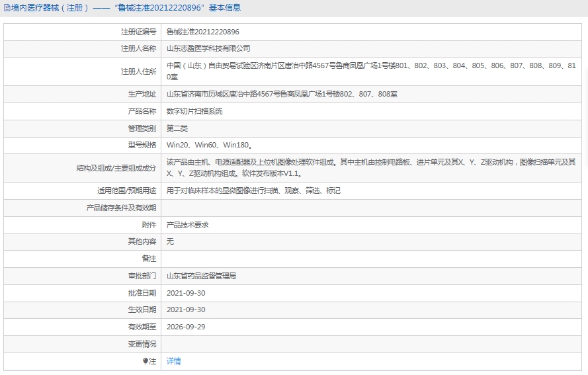Click the 第二类 management category value
This screenshot has width=588, height=375.
[x=177, y=128]
